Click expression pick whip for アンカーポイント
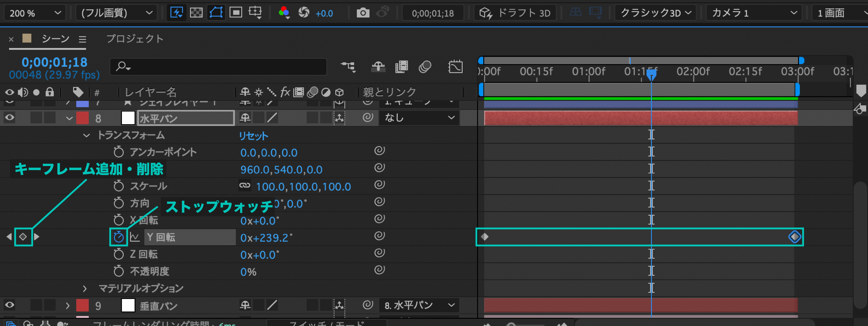This screenshot has width=868, height=326. tap(379, 150)
